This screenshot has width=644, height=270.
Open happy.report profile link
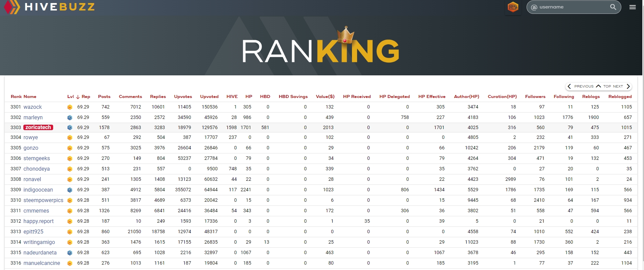(39, 221)
